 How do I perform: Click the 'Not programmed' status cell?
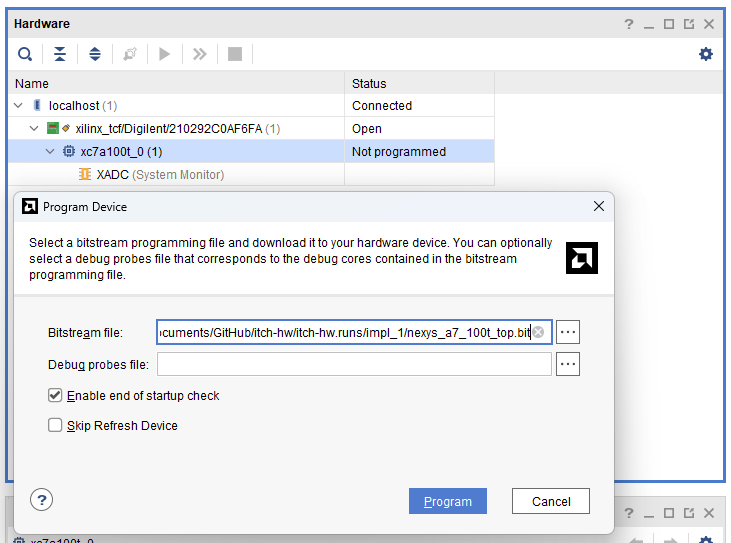click(420, 151)
